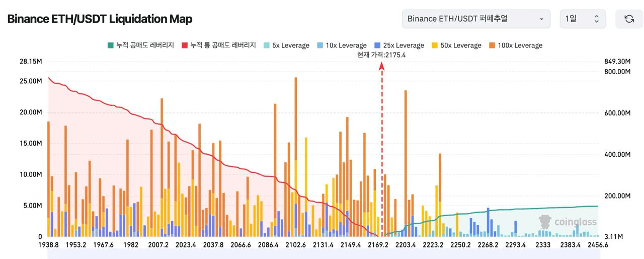Click the right axis value 3.11M

pos(614,236)
